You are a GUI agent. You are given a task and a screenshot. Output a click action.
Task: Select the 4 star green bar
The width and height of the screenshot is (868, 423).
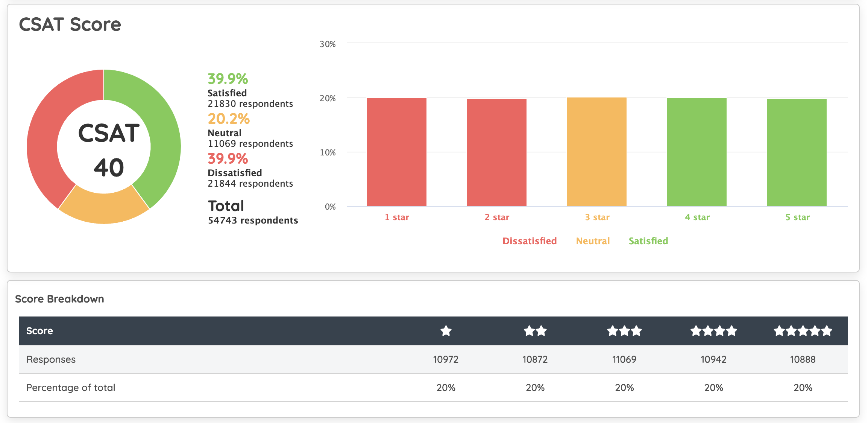pos(697,152)
